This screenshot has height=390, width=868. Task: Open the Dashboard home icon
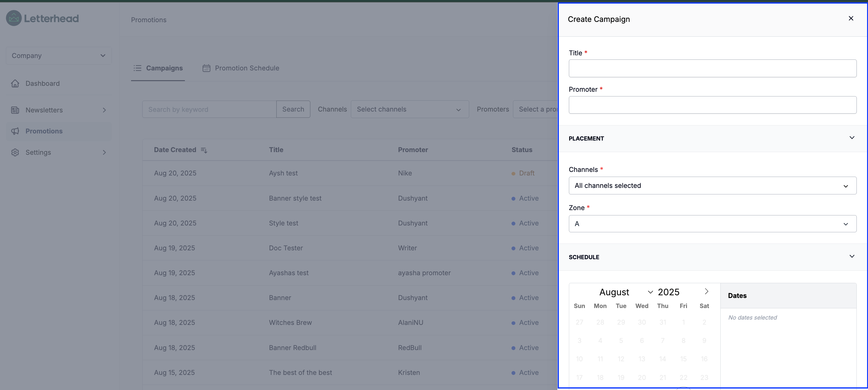(15, 83)
